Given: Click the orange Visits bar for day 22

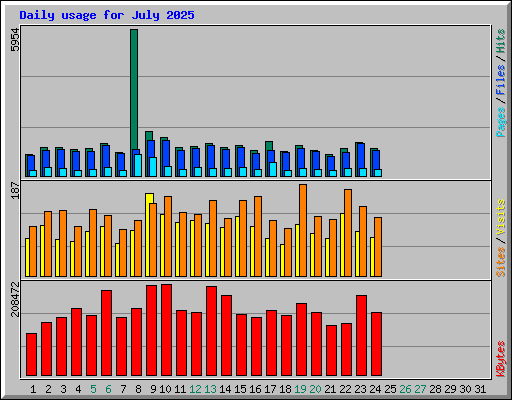Looking at the screenshot, I should tap(348, 233).
